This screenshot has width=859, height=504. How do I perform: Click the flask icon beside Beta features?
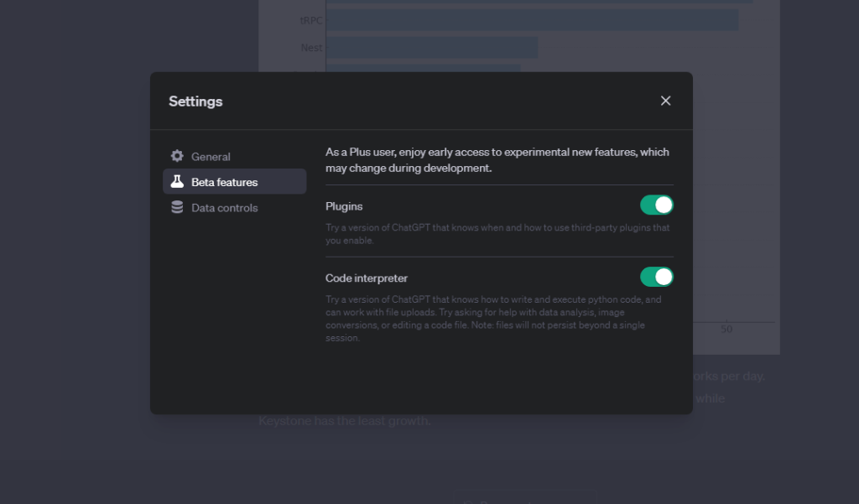[x=178, y=181]
